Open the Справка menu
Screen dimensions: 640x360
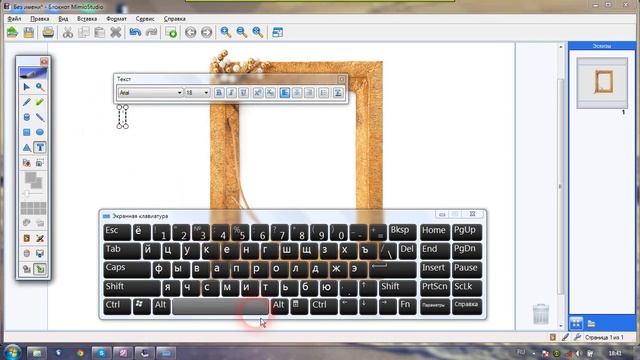pos(175,19)
